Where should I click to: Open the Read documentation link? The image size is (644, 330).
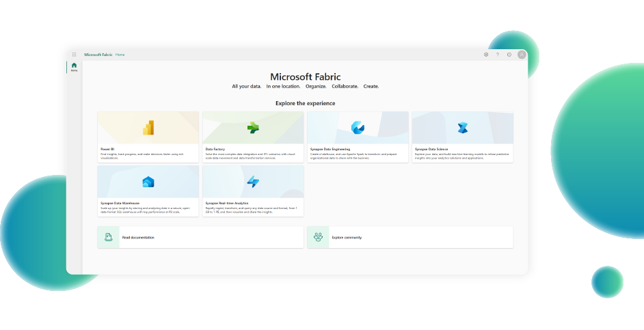coord(138,238)
